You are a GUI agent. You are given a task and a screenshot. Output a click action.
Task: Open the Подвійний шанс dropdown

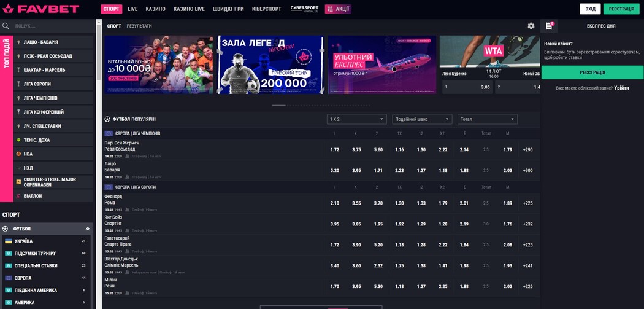coord(422,119)
